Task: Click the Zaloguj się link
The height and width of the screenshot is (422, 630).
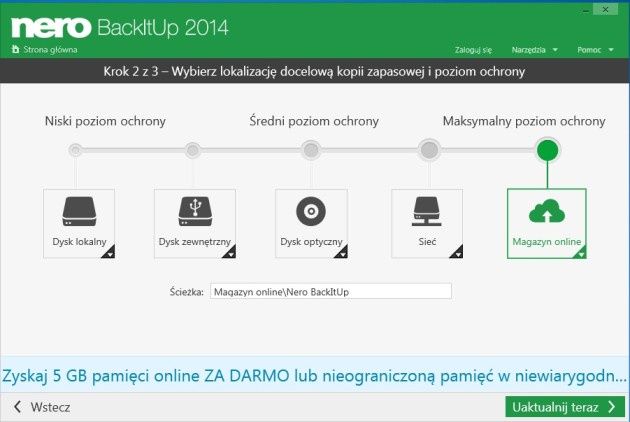Action: 473,50
